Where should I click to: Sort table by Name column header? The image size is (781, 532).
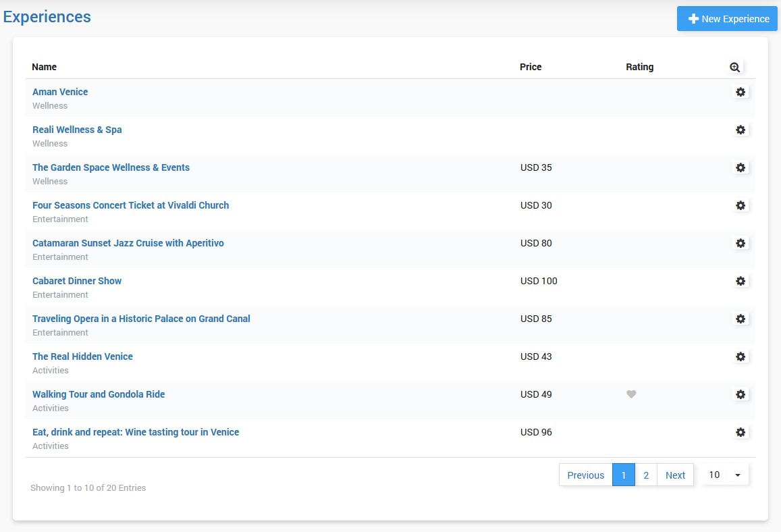coord(45,67)
